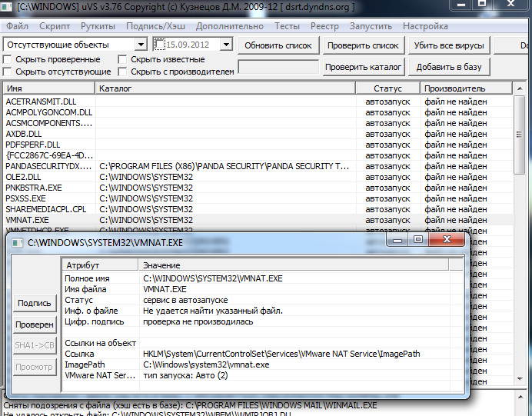
Task: Click 'проверка не производилась' signature value
Action: (x=198, y=321)
